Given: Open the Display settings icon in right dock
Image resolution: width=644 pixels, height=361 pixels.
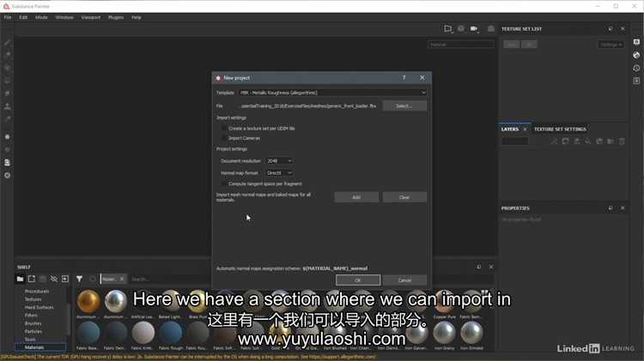Looking at the screenshot, I should tap(636, 42).
